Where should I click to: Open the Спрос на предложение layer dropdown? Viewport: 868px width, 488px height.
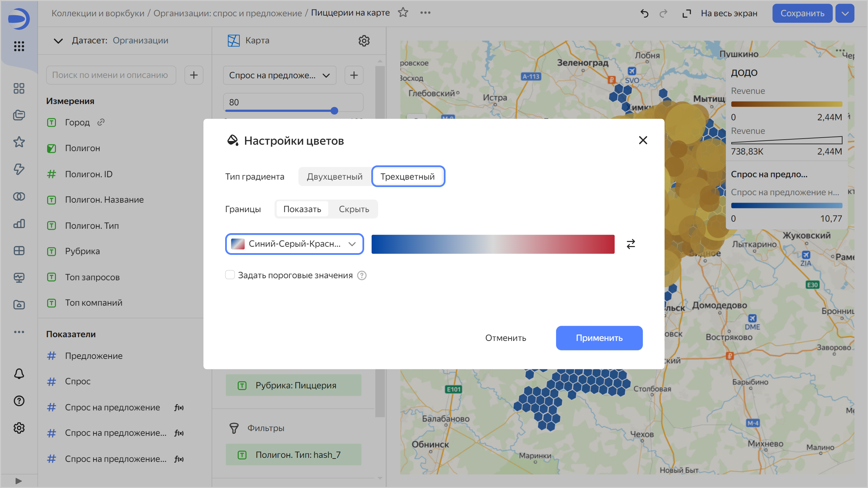[x=279, y=75]
